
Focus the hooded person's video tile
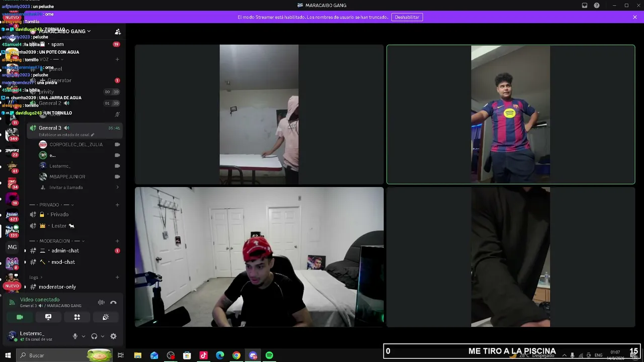click(259, 115)
